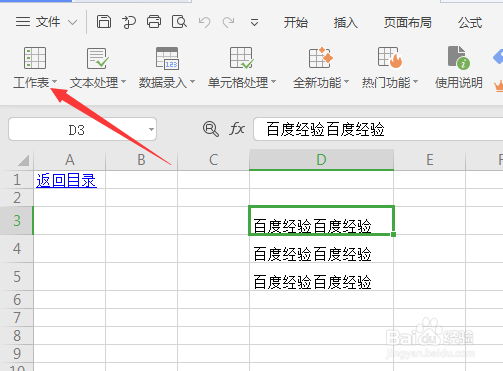This screenshot has width=503, height=371.
Task: Switch to the 开始 tab
Action: (x=296, y=23)
